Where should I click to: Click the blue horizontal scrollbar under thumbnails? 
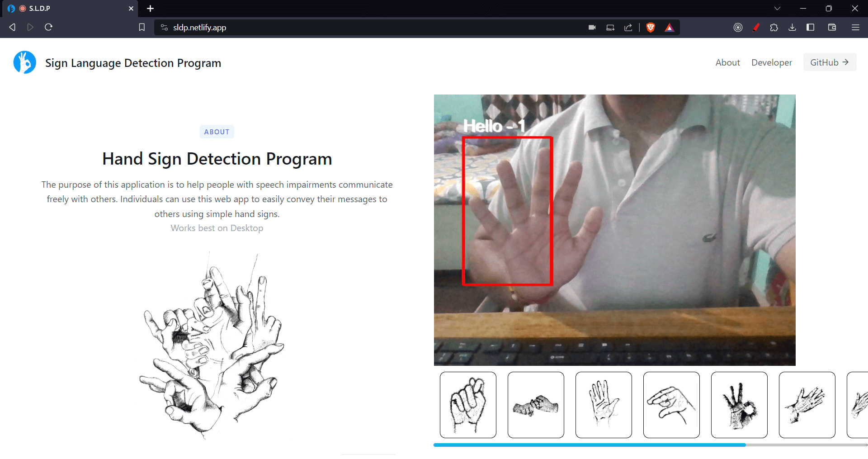[x=590, y=445]
